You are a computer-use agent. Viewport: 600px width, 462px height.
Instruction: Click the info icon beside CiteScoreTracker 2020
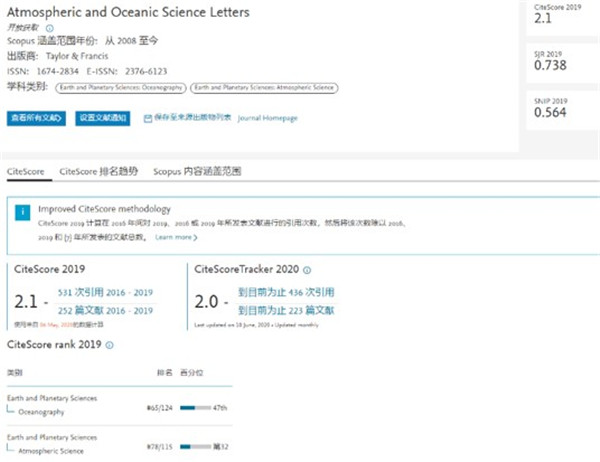click(307, 270)
